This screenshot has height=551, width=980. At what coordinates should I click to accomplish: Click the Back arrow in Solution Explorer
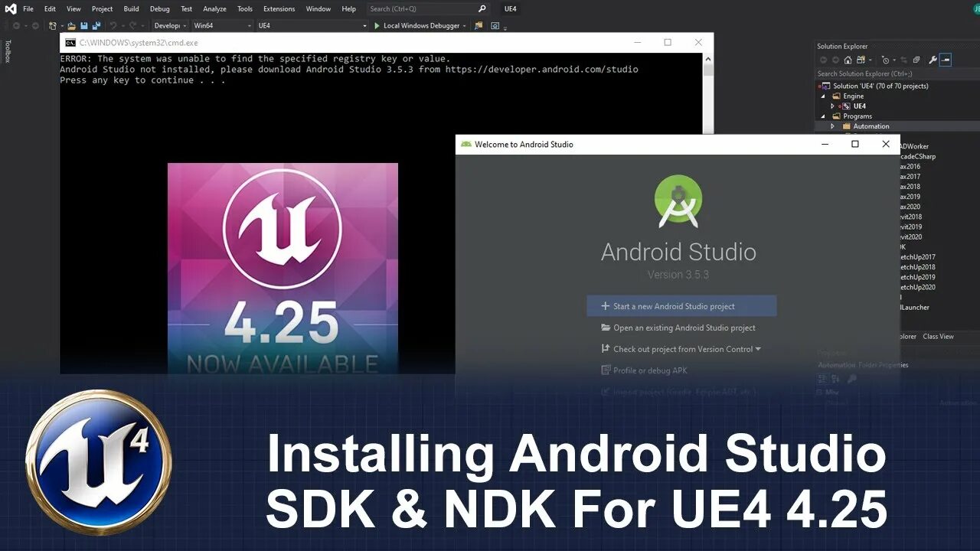click(x=824, y=60)
